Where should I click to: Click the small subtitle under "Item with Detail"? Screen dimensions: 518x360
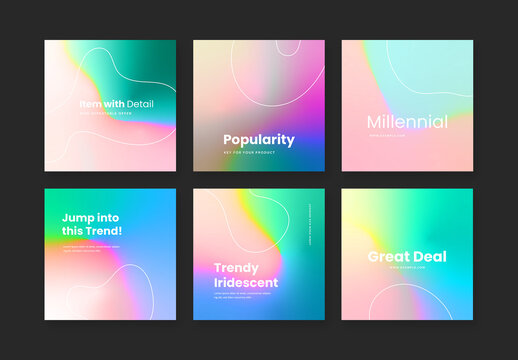[x=106, y=113]
